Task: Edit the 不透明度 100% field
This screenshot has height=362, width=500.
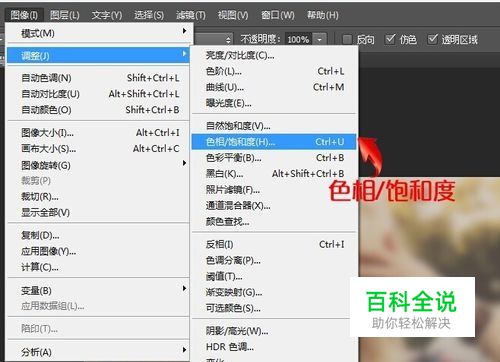Action: click(298, 39)
